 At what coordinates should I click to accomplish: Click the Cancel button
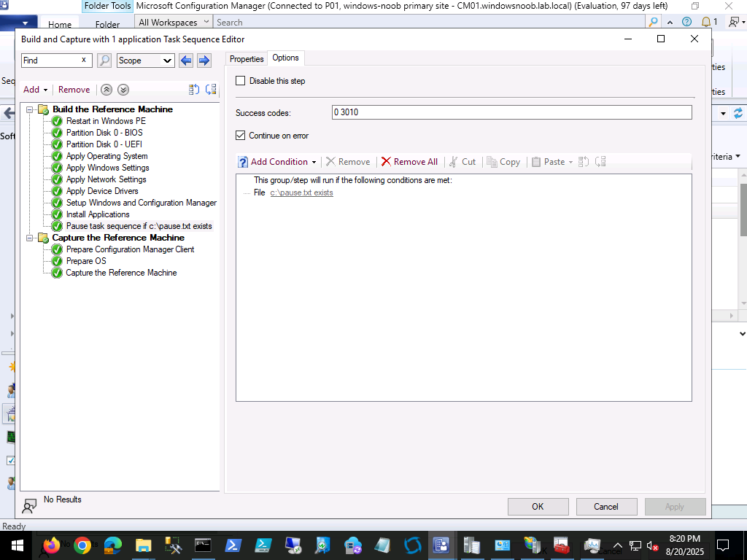[x=606, y=507]
